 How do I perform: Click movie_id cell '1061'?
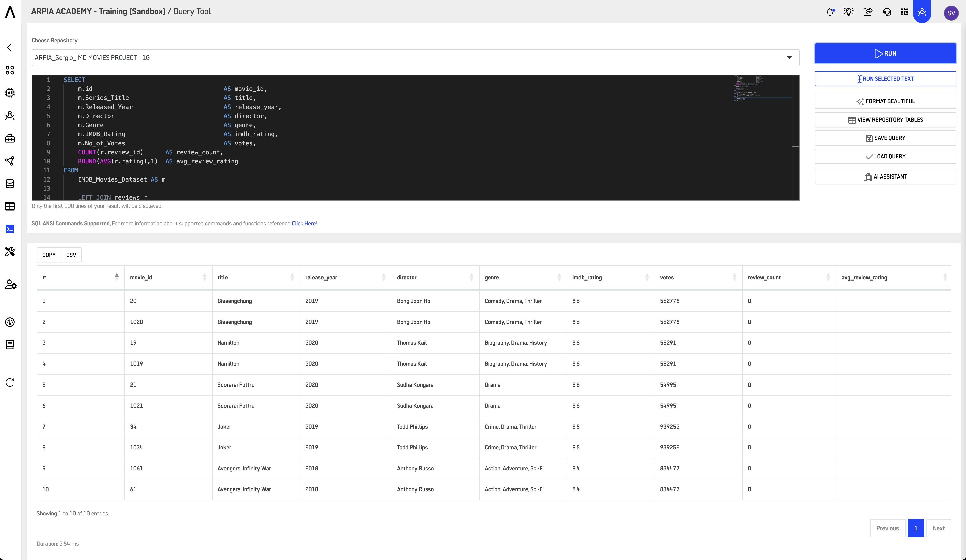click(136, 468)
